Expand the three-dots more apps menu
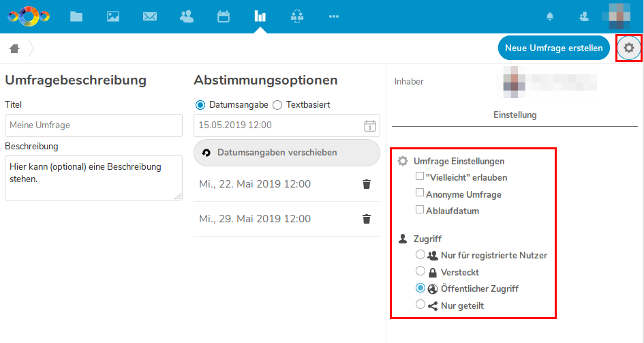644x343 pixels. click(x=333, y=16)
